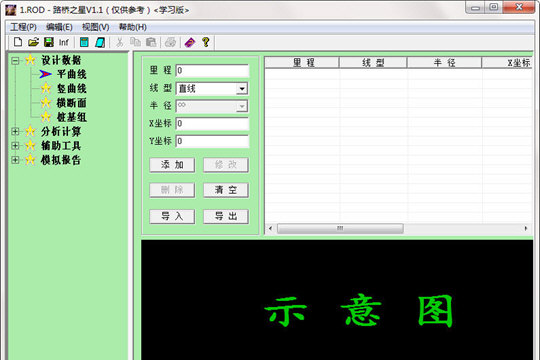Click the star icon beside 竖曲线

[46, 88]
